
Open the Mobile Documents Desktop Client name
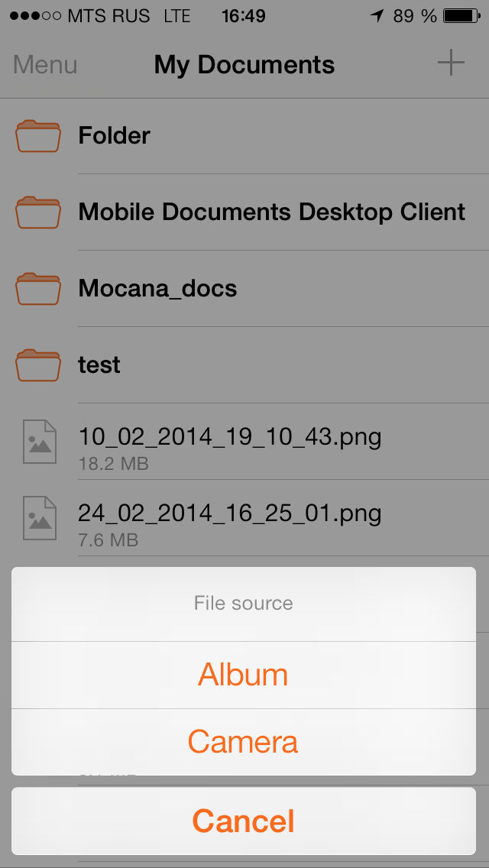point(272,212)
